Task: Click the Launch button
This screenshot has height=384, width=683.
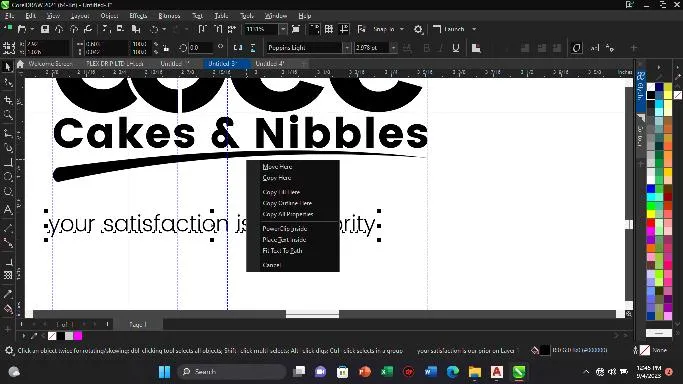Action: (450, 29)
